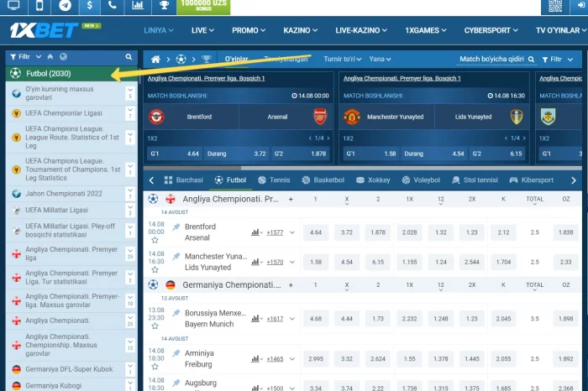Open the dollar payments icon

(x=89, y=5)
